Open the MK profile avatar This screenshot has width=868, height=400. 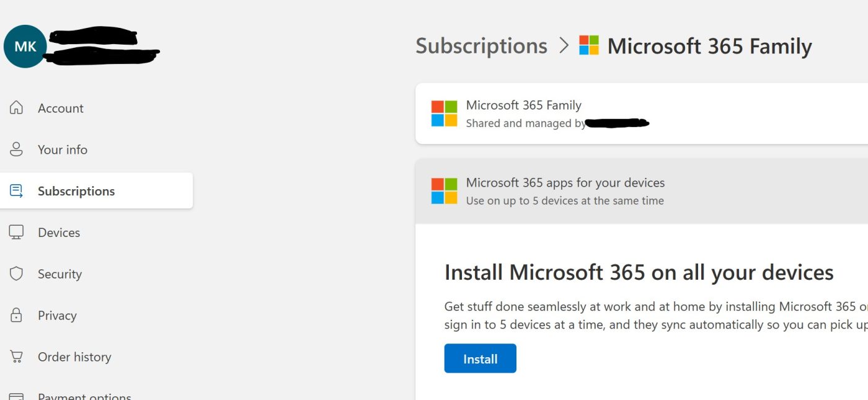25,46
